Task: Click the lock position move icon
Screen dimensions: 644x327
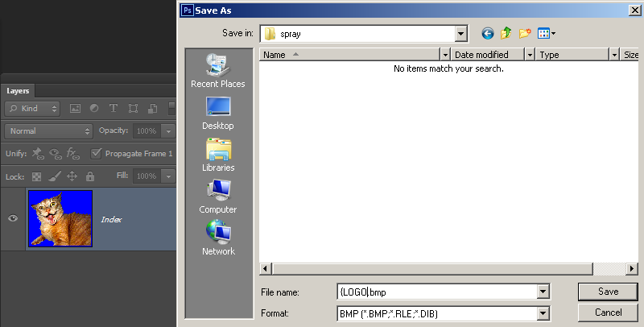Action: point(72,176)
